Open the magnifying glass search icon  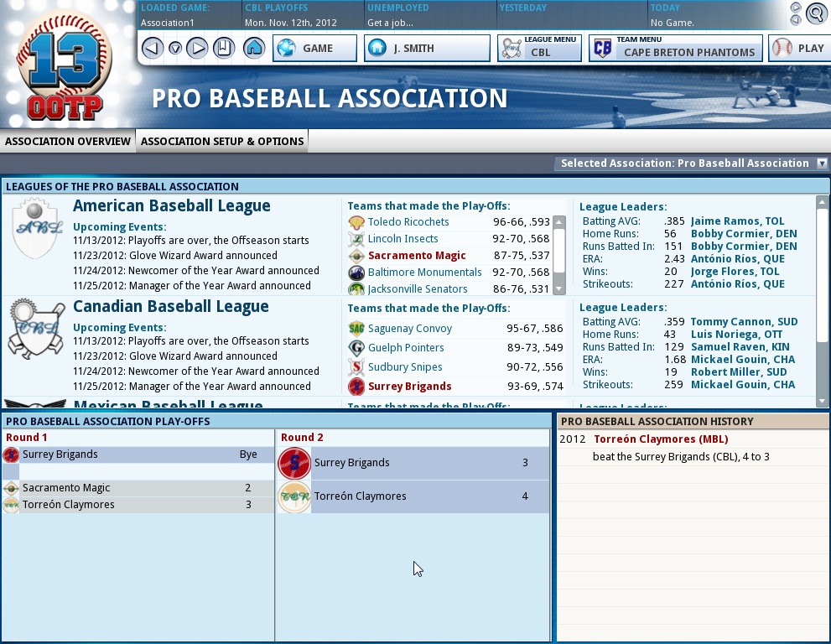pos(815,13)
